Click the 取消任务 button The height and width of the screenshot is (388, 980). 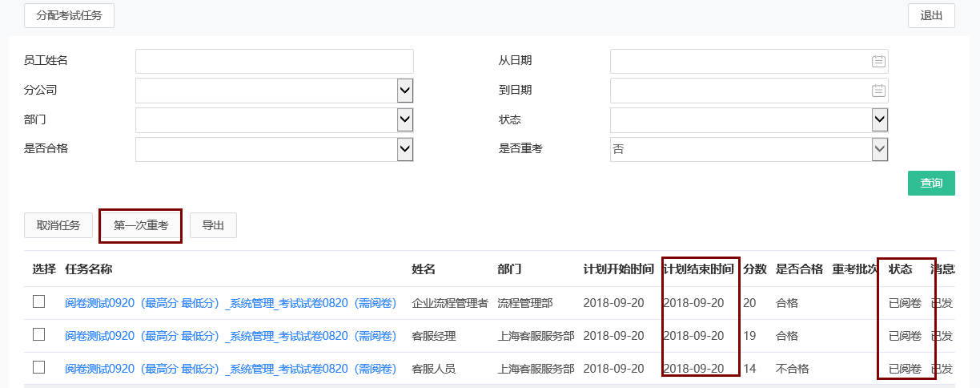click(58, 226)
